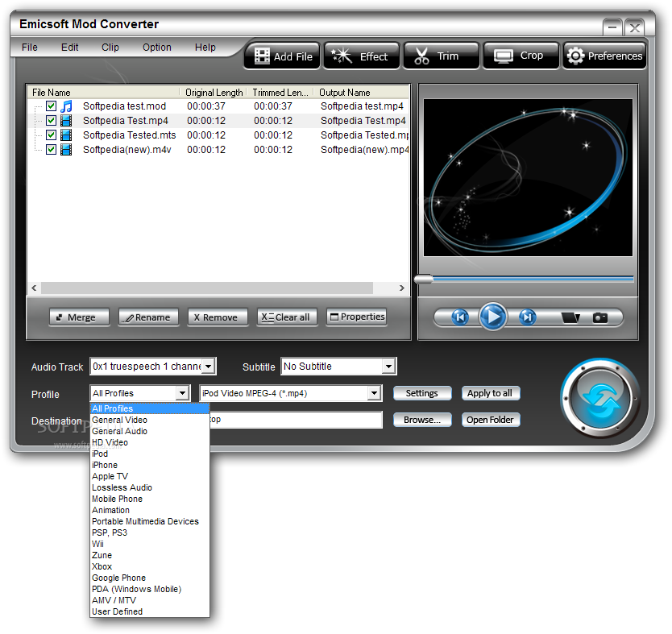Click the Remove button

[218, 317]
